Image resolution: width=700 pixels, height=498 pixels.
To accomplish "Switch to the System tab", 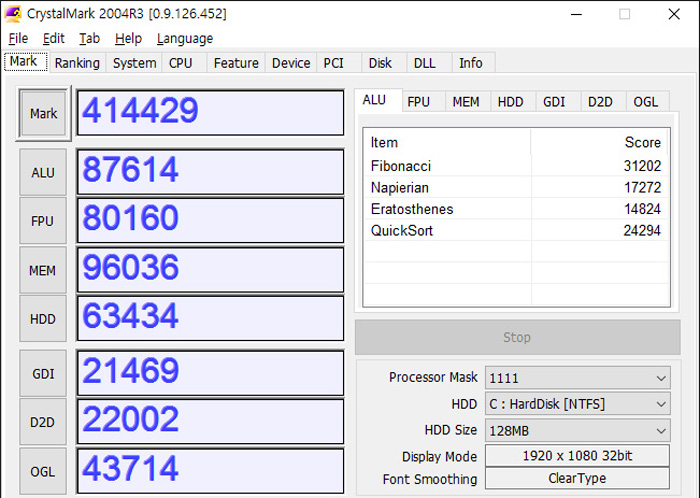I will click(x=134, y=63).
